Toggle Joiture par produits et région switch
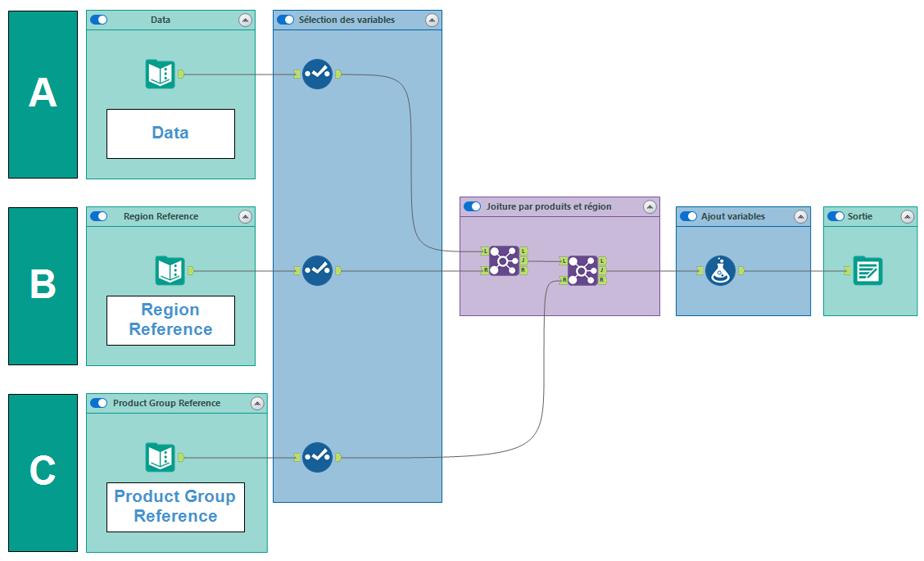The width and height of the screenshot is (924, 561). point(472,206)
